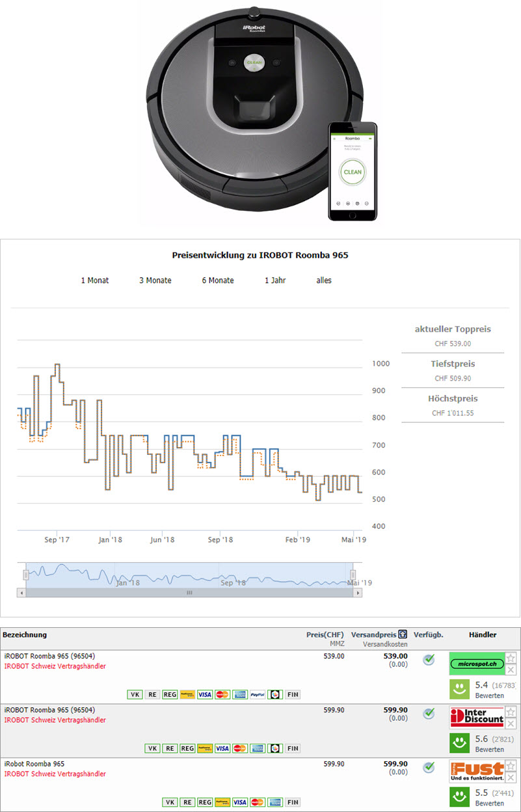Switch chart range to 6 Monate
This screenshot has height=812, width=521.
pyautogui.click(x=218, y=280)
